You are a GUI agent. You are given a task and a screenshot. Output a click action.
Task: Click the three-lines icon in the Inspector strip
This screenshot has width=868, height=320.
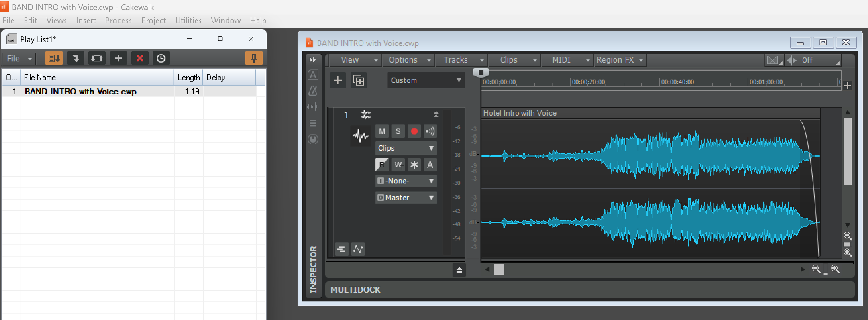pyautogui.click(x=313, y=123)
